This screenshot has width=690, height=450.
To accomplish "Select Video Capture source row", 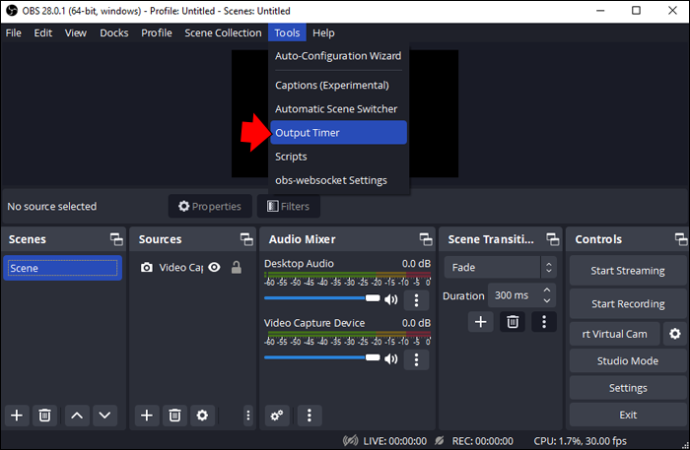I will 192,267.
